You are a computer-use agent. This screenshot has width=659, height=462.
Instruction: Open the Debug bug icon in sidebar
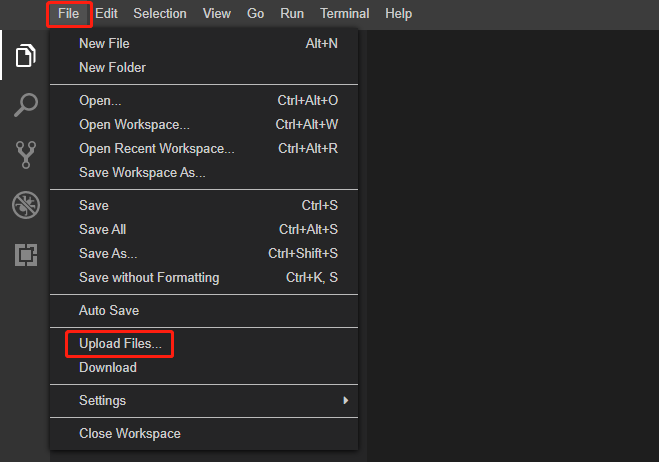click(26, 205)
